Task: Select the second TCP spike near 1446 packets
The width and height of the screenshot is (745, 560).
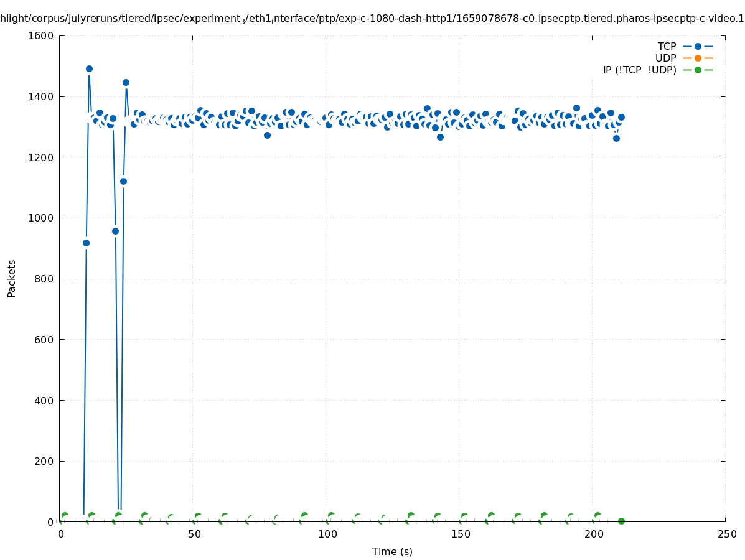Action: (x=126, y=82)
